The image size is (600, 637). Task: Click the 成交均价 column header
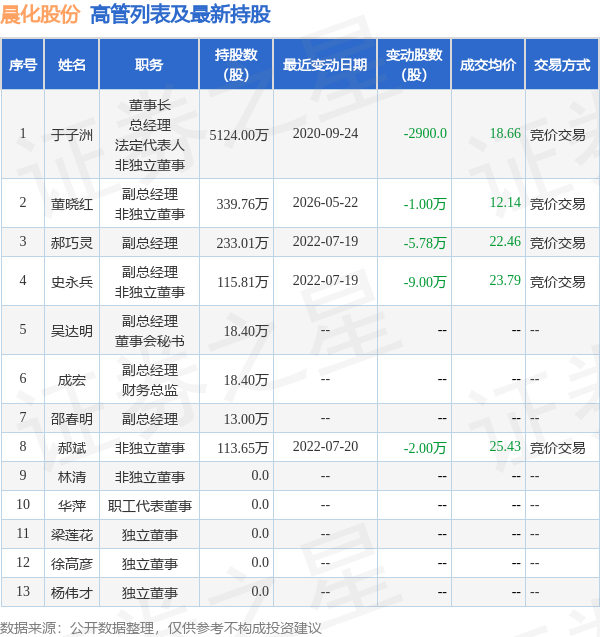click(x=488, y=64)
